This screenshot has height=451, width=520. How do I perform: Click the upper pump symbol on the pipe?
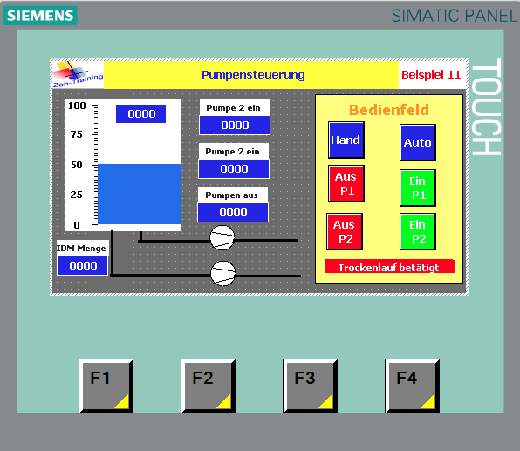point(222,237)
